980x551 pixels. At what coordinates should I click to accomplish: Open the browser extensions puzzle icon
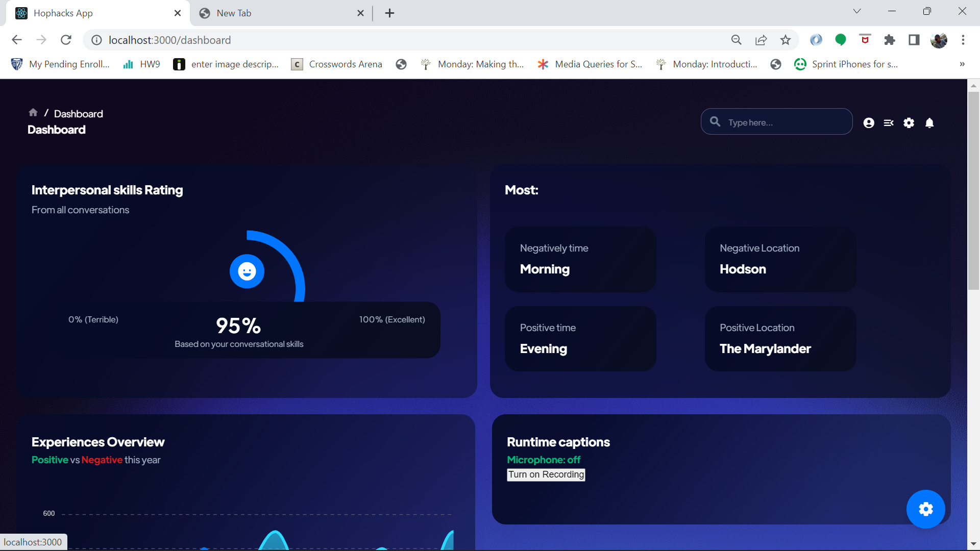pyautogui.click(x=890, y=40)
